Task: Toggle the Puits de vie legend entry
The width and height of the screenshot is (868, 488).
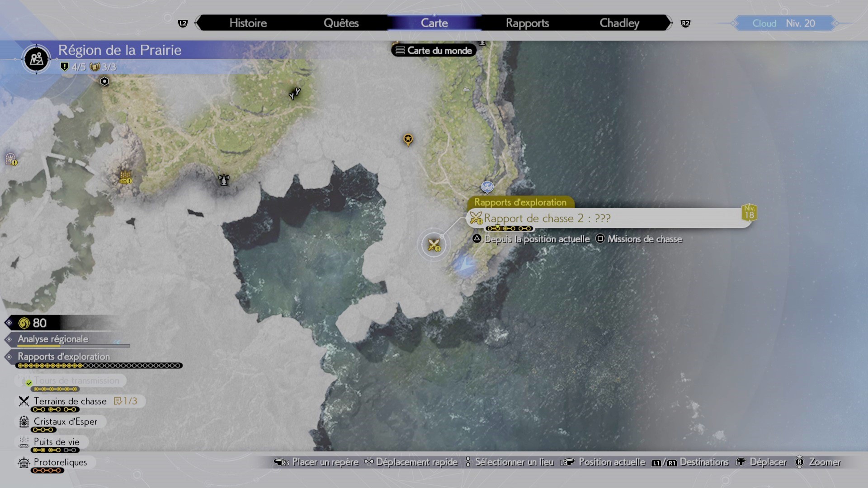Action: (56, 442)
